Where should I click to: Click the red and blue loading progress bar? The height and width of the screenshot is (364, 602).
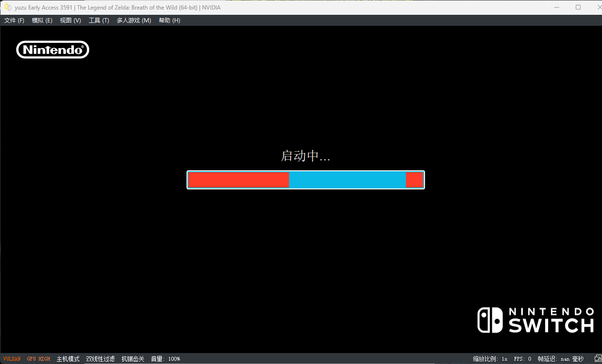(x=305, y=180)
